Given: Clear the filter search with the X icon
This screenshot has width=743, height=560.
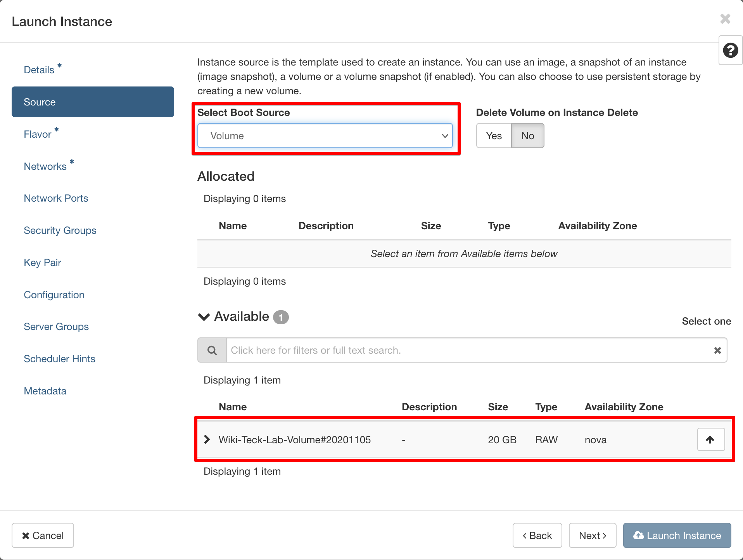Looking at the screenshot, I should point(717,350).
